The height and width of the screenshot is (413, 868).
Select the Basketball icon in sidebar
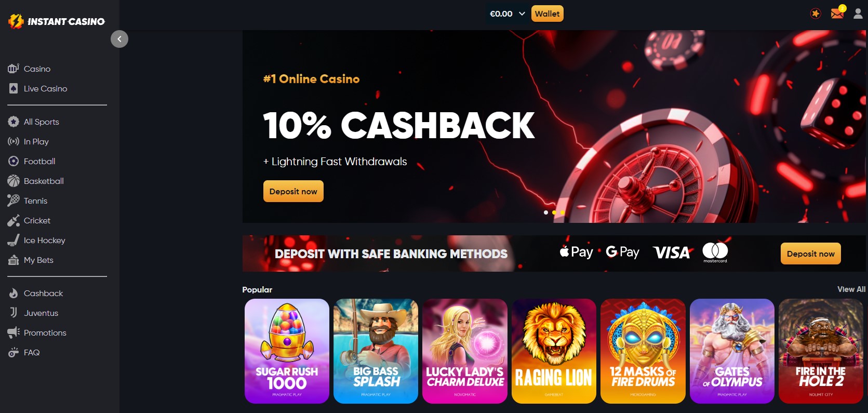coord(14,181)
